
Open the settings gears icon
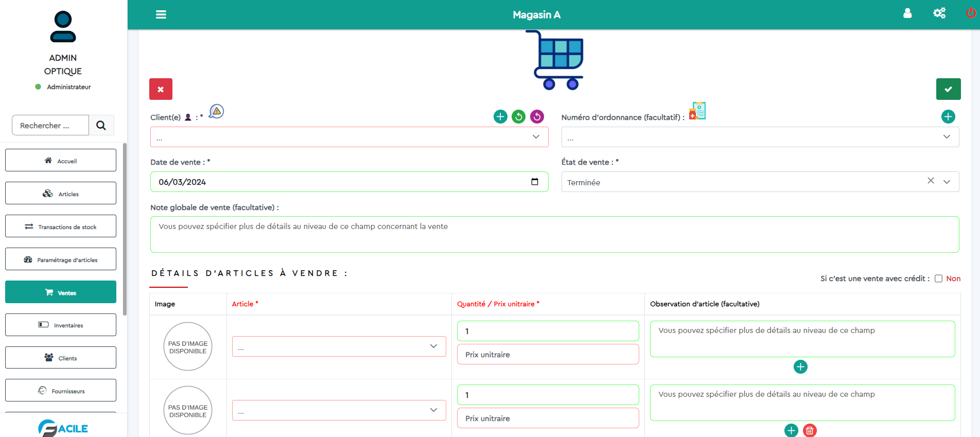939,13
